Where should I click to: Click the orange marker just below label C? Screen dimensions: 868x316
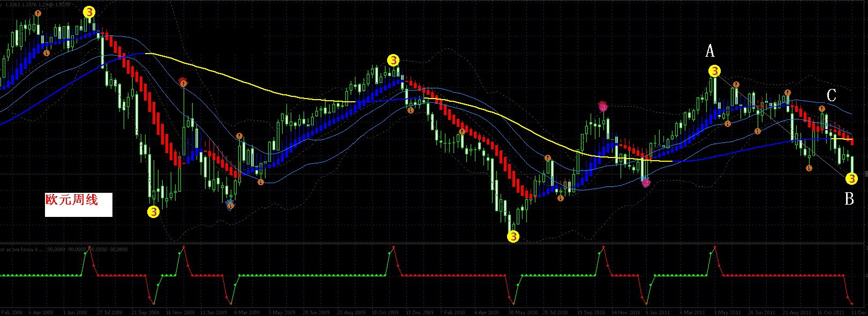[822, 109]
